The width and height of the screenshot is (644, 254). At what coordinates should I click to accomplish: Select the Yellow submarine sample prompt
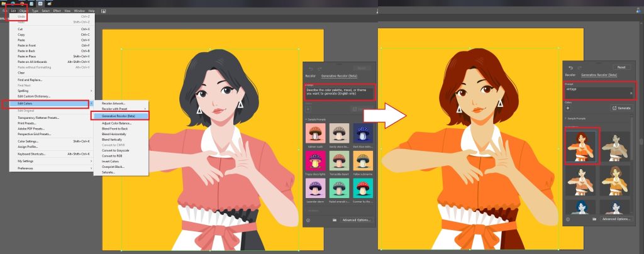coord(363,160)
